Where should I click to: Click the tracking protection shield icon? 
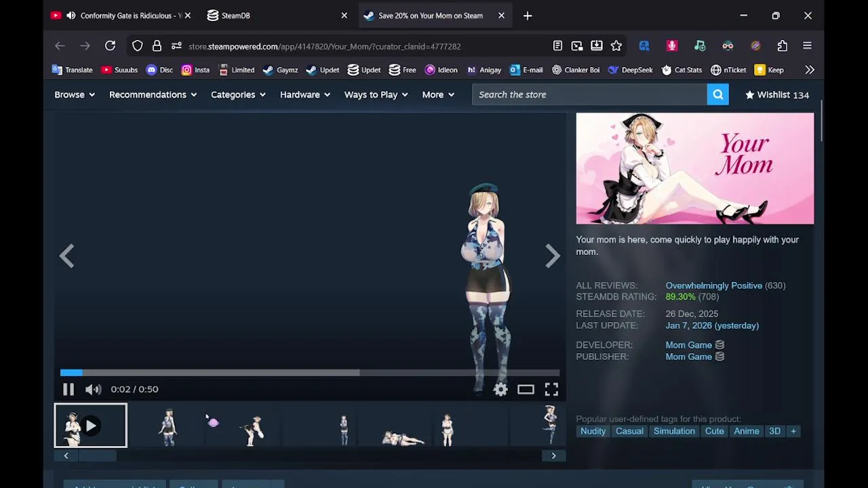coord(138,46)
